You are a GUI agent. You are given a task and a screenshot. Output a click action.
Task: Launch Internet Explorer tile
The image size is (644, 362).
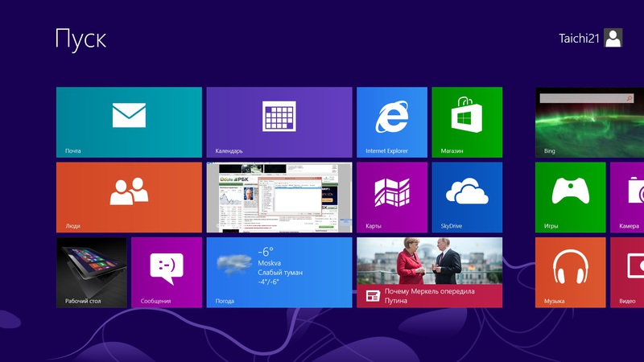click(x=392, y=122)
